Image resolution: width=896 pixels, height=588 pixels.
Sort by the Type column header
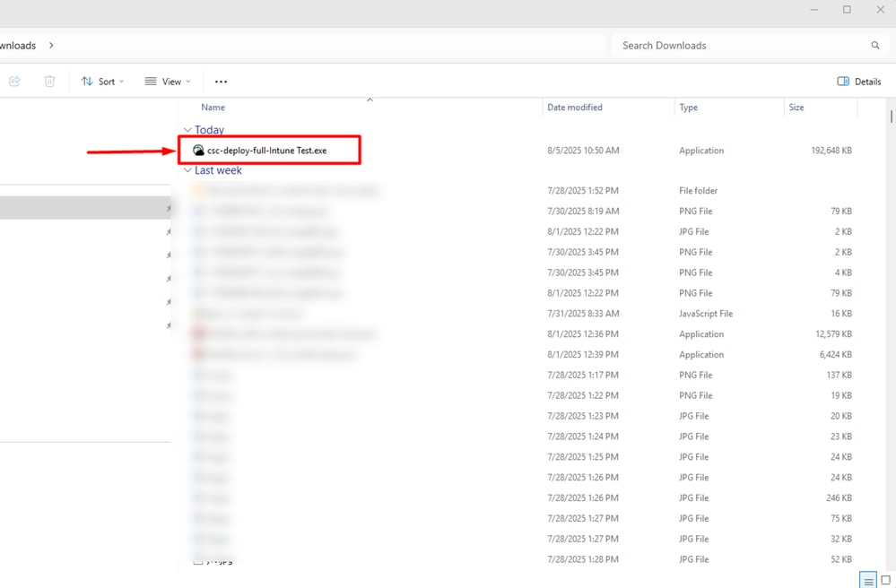pos(689,108)
